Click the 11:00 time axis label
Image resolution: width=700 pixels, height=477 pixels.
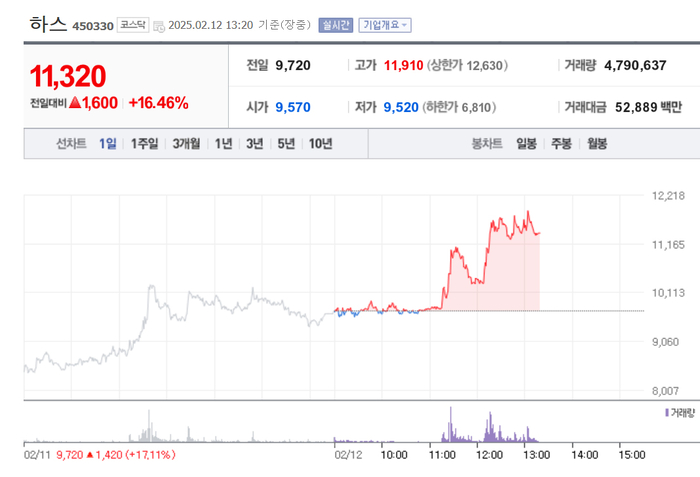pyautogui.click(x=442, y=455)
